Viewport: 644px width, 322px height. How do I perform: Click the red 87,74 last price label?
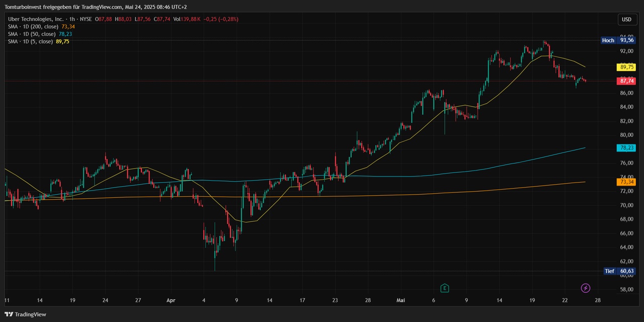coord(626,81)
